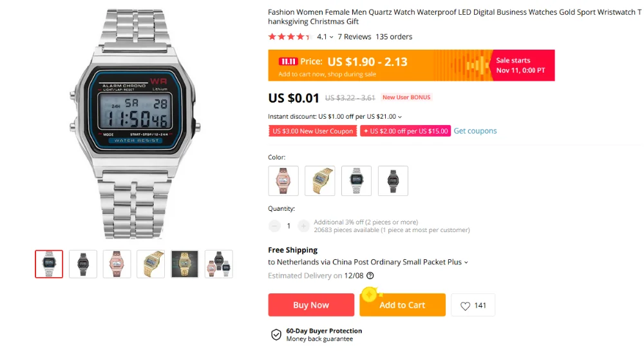The height and width of the screenshot is (354, 644).
Task: Click the Add to Cart button
Action: pyautogui.click(x=402, y=305)
